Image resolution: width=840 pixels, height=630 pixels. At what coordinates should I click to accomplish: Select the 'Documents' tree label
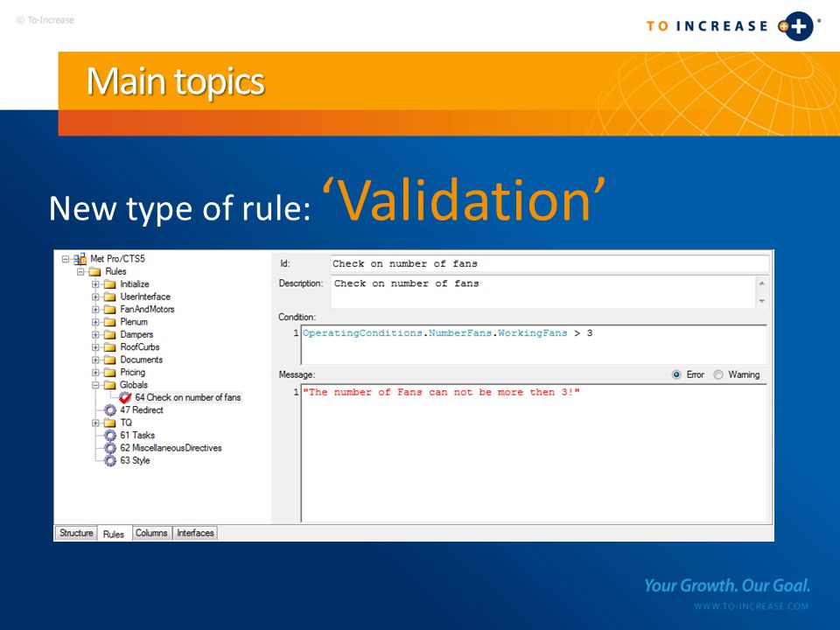[x=142, y=360]
